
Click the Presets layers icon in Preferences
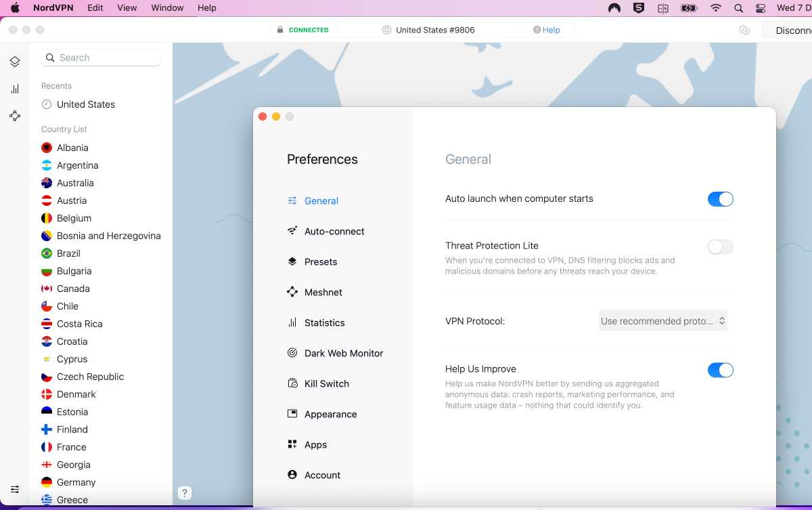(292, 261)
